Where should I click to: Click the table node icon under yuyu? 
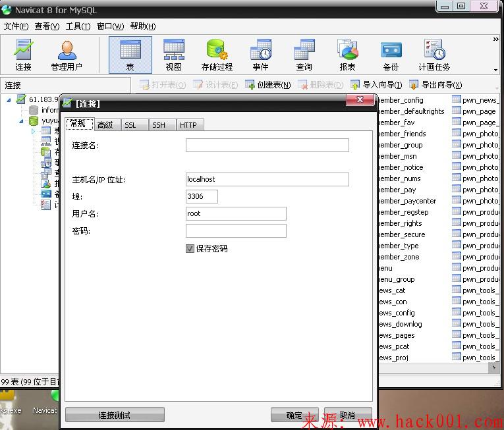[x=46, y=130]
